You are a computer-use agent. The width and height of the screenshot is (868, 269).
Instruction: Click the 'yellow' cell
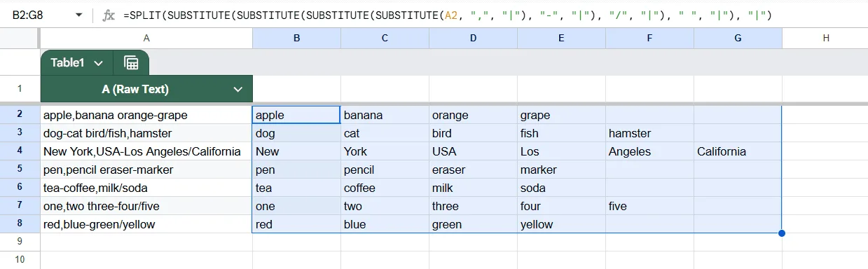561,224
